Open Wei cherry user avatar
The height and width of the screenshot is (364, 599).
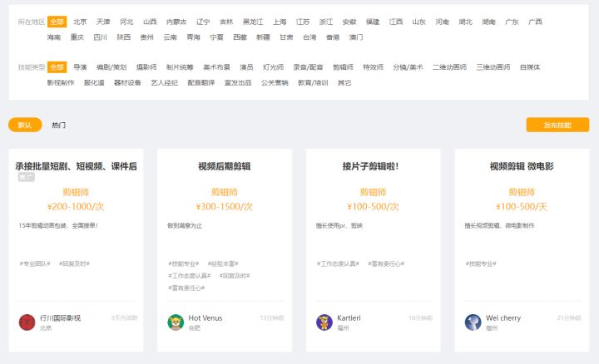pos(473,322)
